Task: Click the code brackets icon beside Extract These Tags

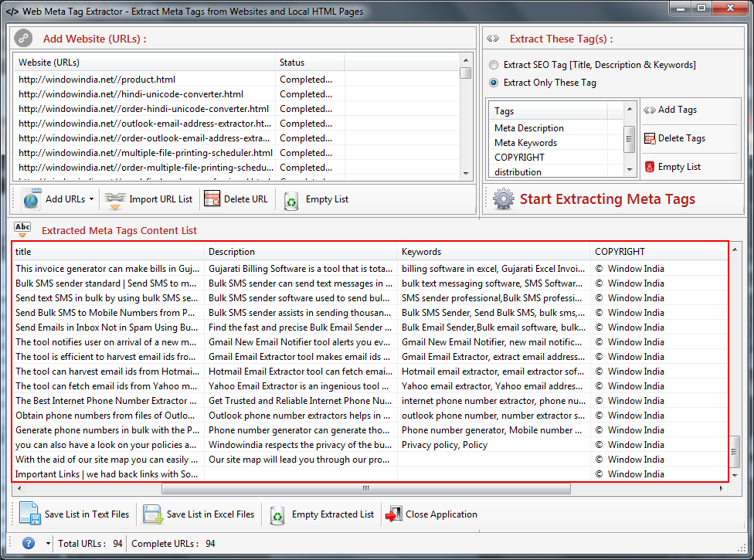Action: [493, 39]
